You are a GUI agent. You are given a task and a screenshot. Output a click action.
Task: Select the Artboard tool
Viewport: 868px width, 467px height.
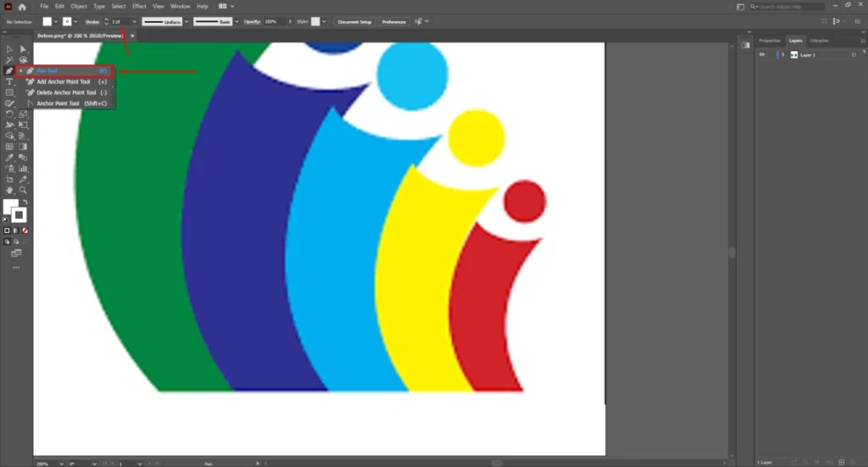click(9, 180)
